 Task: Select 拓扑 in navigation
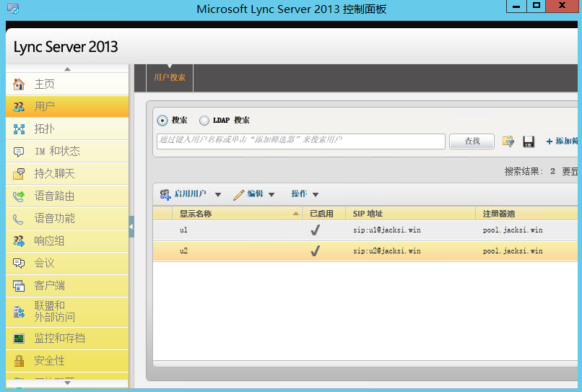click(67, 129)
